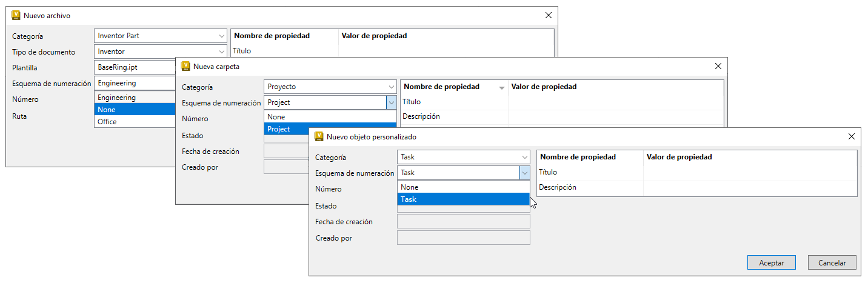Click the Vault icon in Nuevo archivo title bar

(x=16, y=16)
